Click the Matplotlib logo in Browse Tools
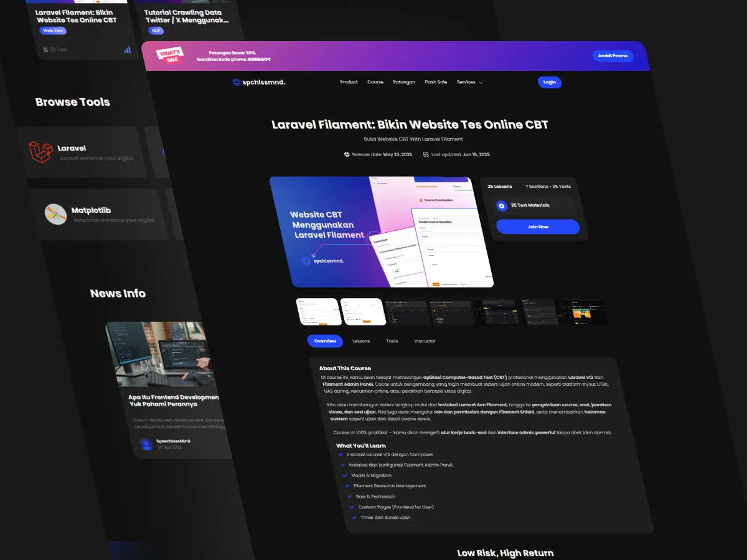 pyautogui.click(x=55, y=214)
